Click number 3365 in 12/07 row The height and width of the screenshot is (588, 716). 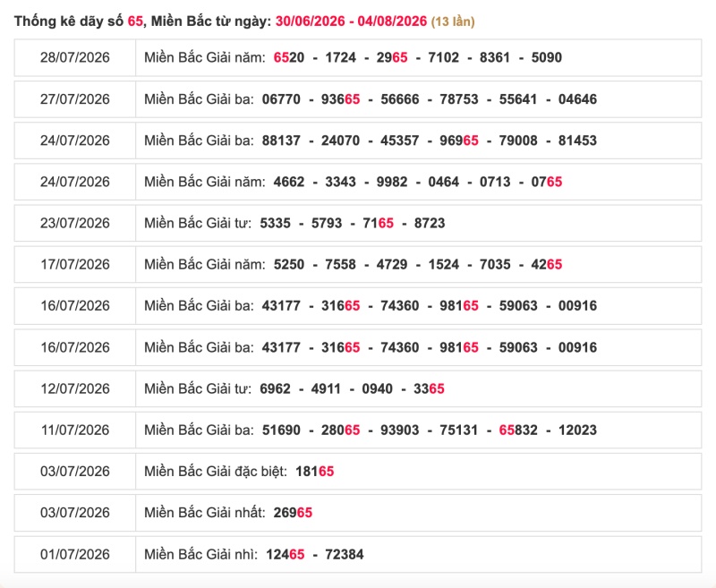click(x=429, y=388)
